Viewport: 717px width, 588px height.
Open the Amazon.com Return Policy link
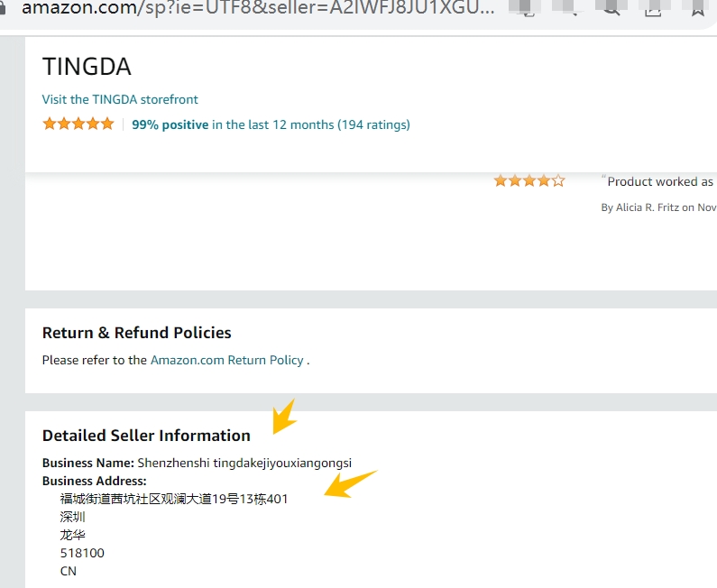(227, 361)
